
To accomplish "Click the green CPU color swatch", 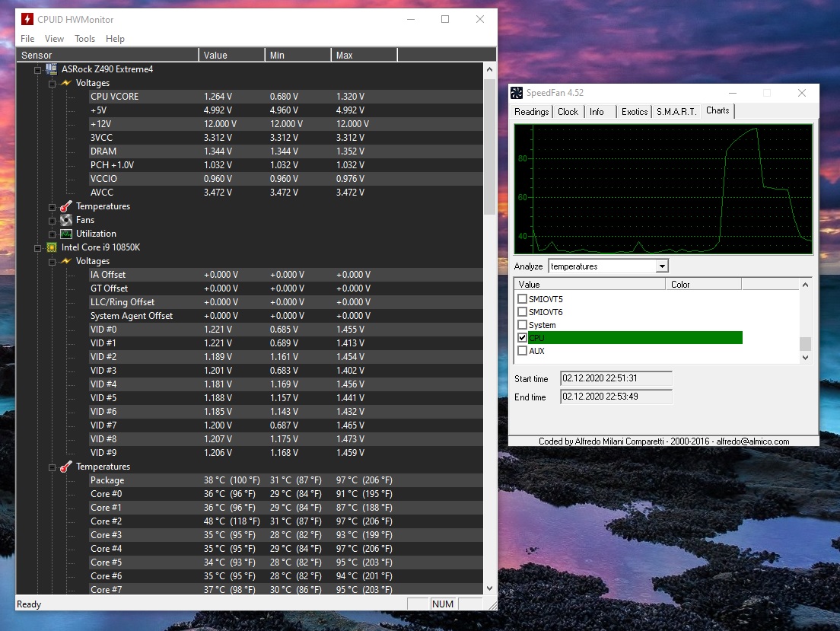I will (x=635, y=338).
